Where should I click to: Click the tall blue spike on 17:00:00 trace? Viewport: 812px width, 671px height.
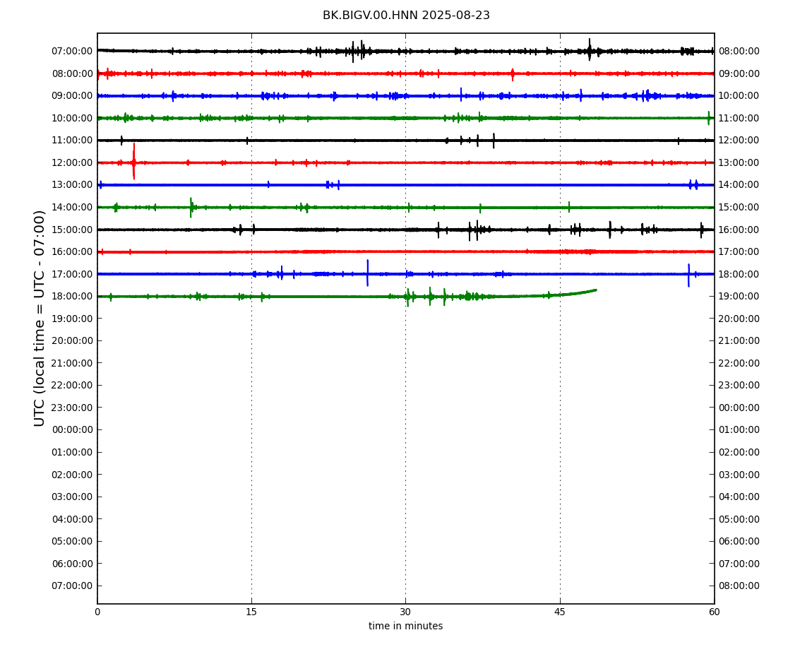368,273
